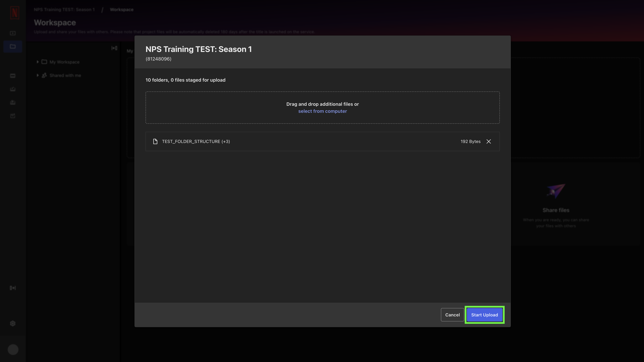This screenshot has width=644, height=362.
Task: Click the document file icon next to TEST_FOLDER_STRUCTURE
Action: point(155,141)
